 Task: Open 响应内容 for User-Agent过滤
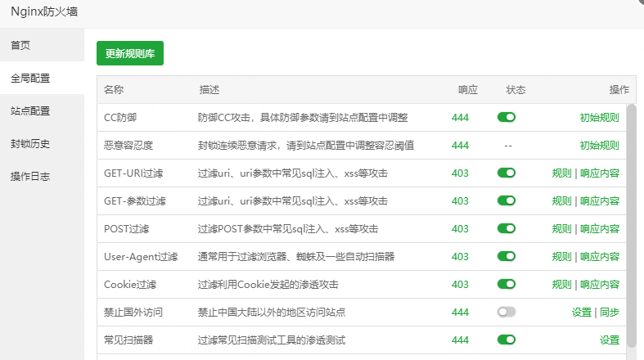click(x=600, y=257)
